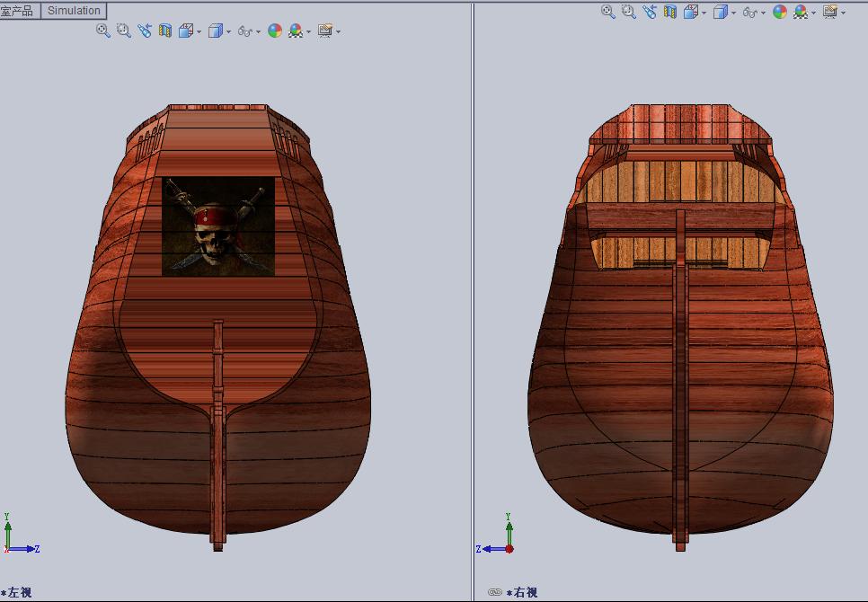The width and height of the screenshot is (868, 602).
Task: Click Zoom to Fit in right viewport
Action: click(607, 12)
